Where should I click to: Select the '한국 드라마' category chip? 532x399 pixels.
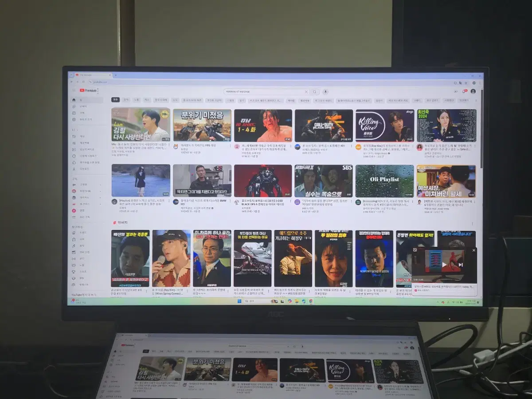161,100
